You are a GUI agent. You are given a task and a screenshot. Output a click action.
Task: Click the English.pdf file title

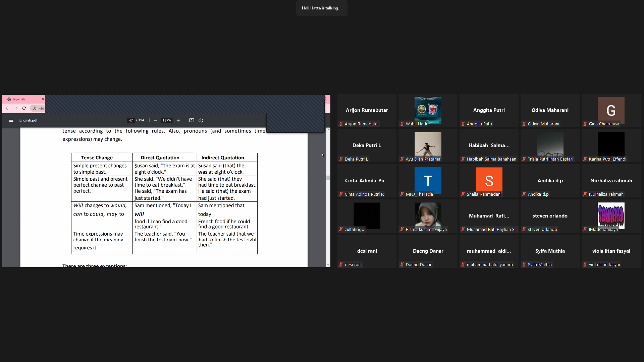coord(28,120)
